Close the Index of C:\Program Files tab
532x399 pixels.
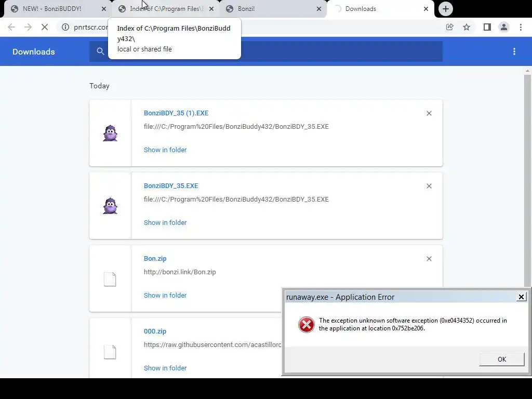click(211, 9)
